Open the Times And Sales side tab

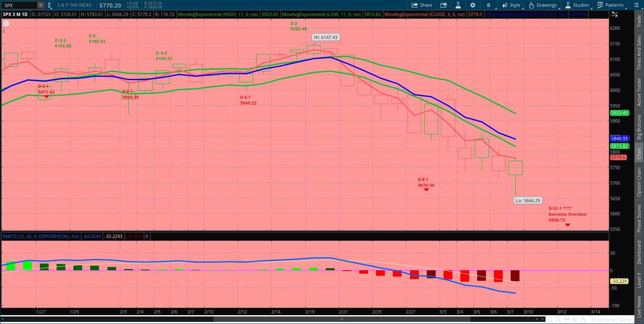point(639,52)
